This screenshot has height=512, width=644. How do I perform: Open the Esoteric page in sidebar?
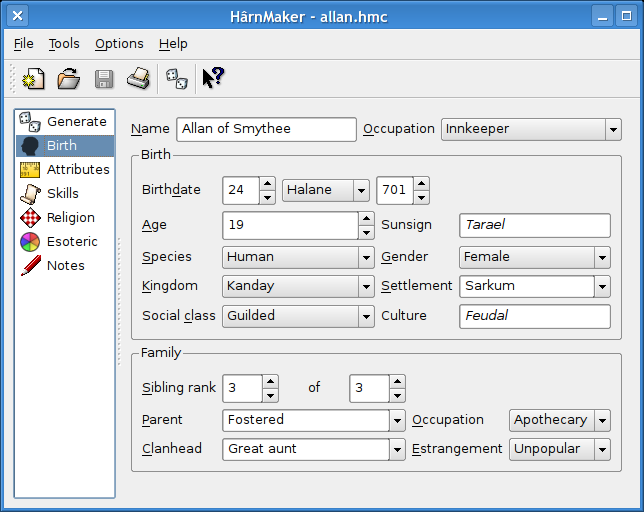click(x=65, y=242)
